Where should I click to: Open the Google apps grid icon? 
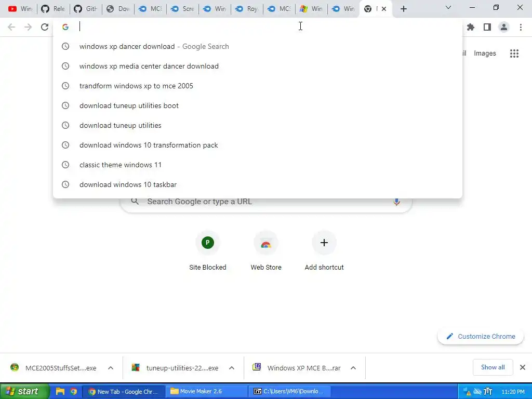[x=514, y=54]
